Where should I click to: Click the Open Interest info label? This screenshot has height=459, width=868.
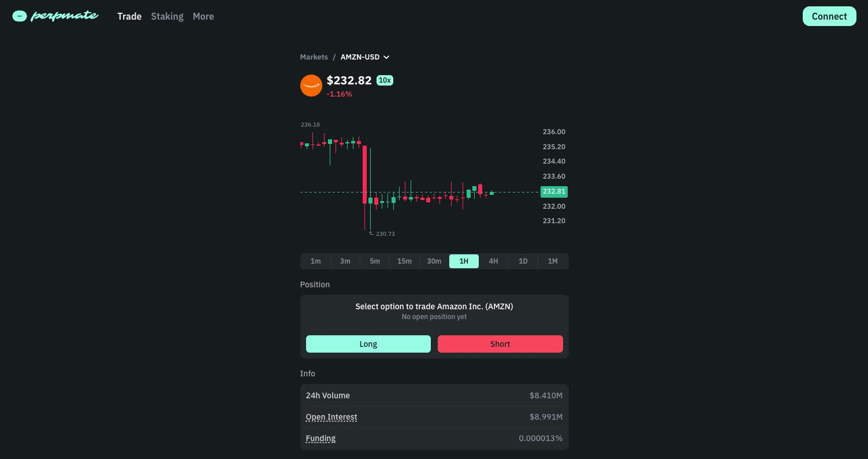pyautogui.click(x=331, y=417)
